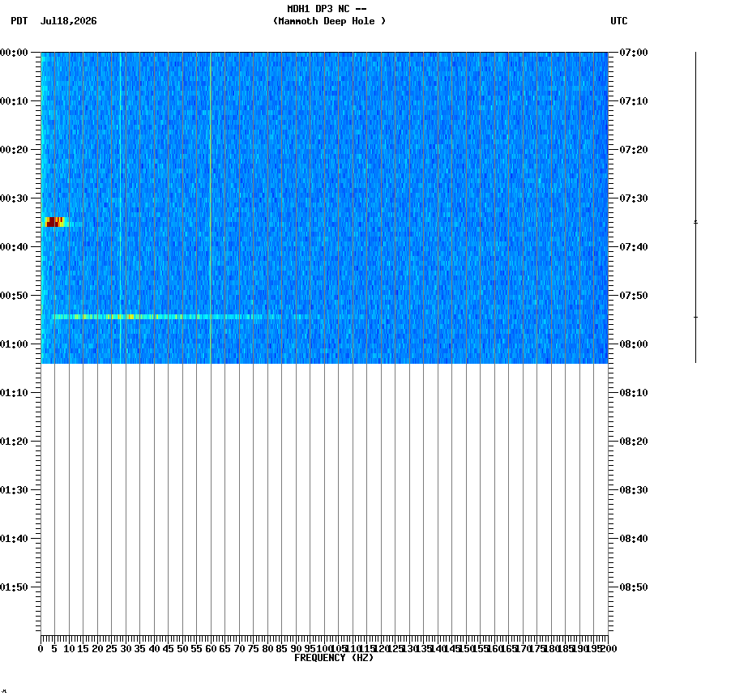
Task: Click the 08:20 UTC time label
Action: click(x=634, y=442)
